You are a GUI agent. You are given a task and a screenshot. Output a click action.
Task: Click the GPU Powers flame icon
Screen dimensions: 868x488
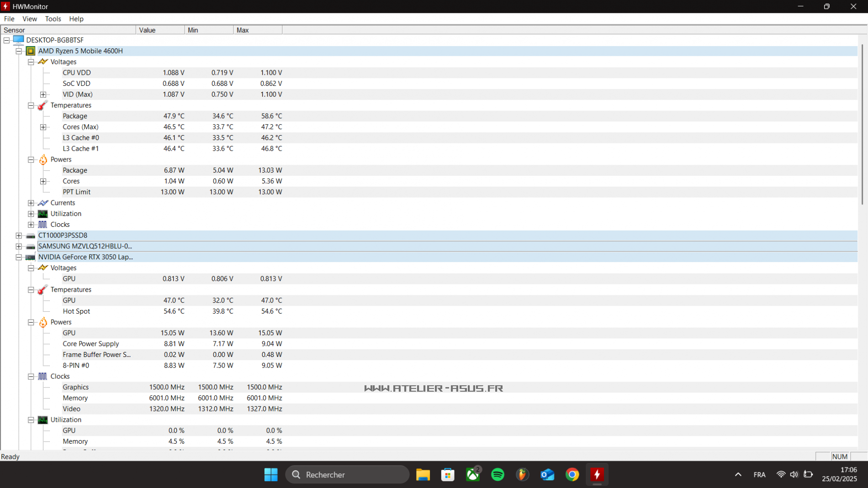(x=43, y=322)
